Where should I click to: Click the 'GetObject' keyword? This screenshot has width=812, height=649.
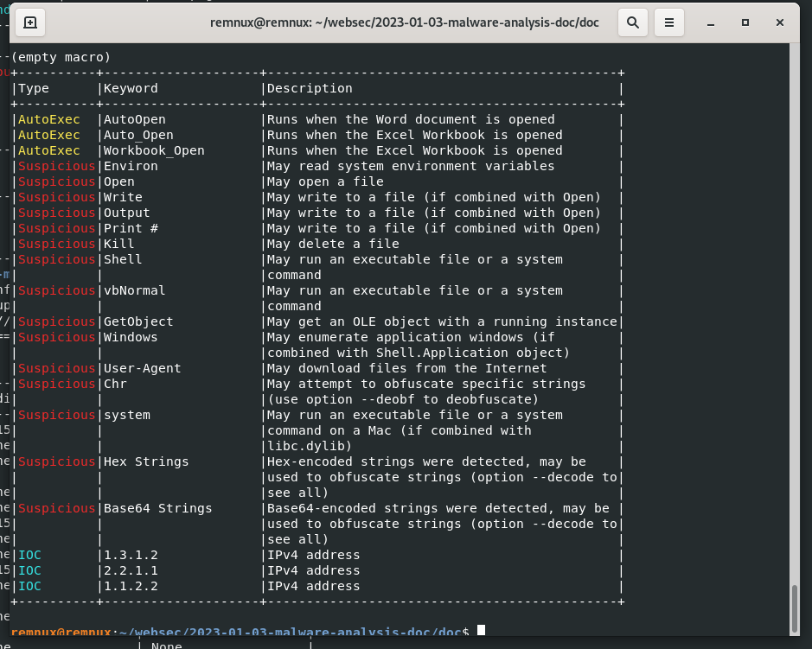tap(138, 321)
